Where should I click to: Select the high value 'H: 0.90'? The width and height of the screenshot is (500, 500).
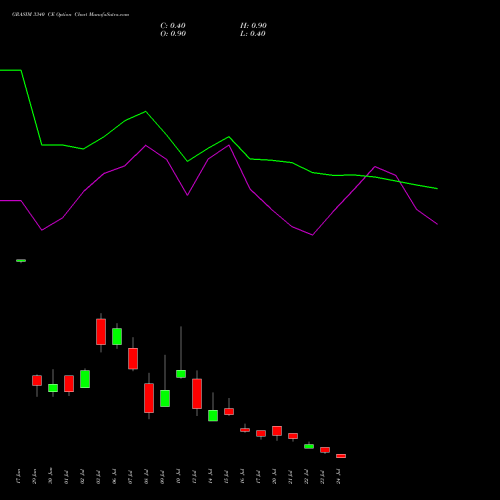coord(253,26)
